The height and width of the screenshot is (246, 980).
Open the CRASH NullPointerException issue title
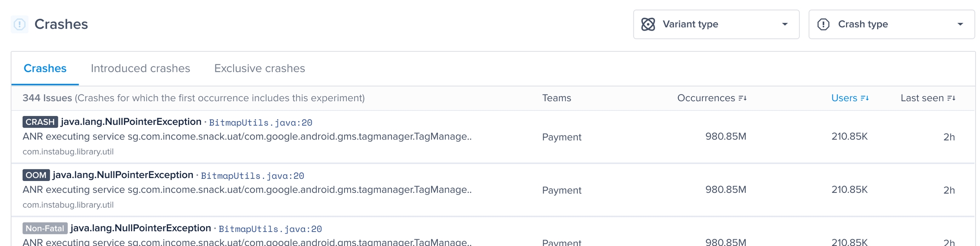131,122
